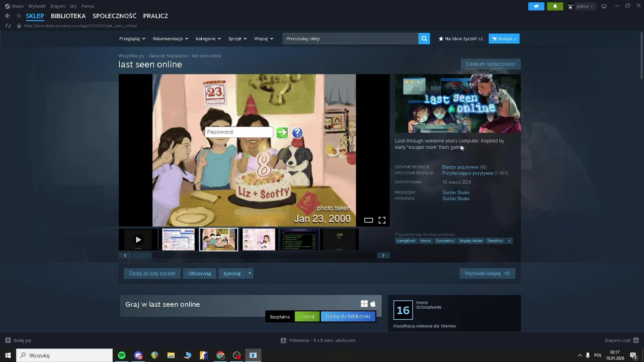
Task: Expand the Więcej dropdown
Action: point(264,39)
